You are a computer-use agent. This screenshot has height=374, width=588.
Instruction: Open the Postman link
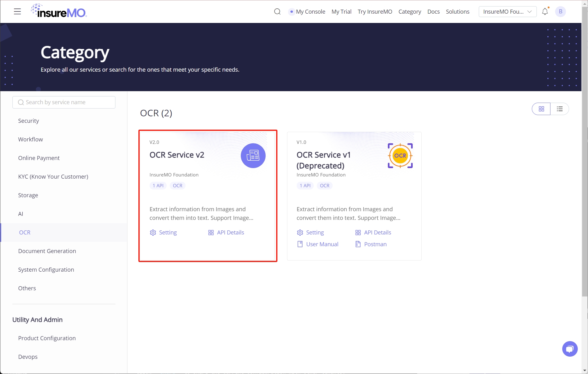pos(375,244)
